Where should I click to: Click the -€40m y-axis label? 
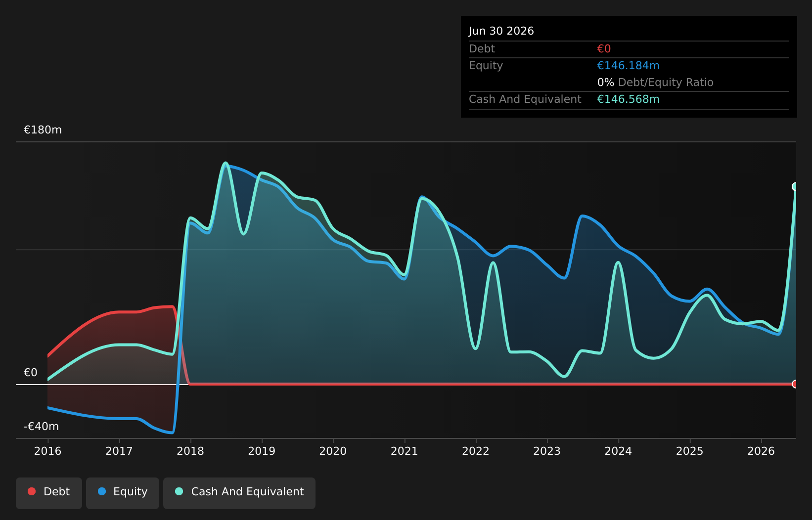(x=42, y=427)
